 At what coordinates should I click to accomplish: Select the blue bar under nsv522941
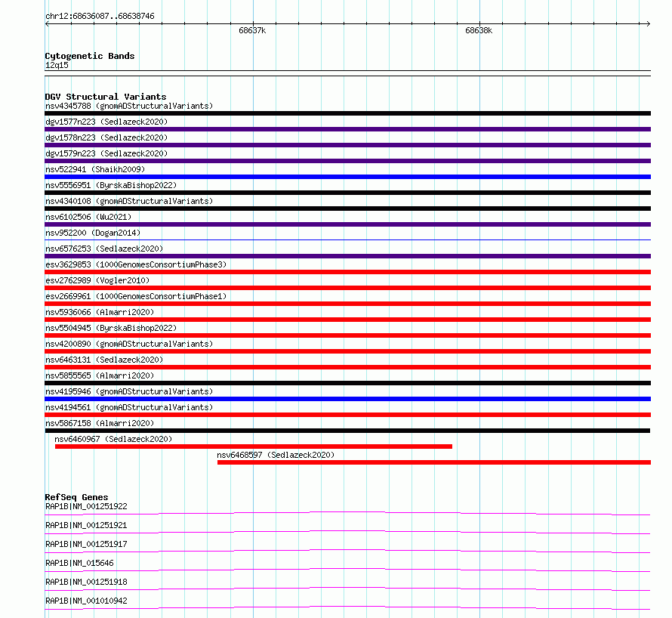(347, 177)
